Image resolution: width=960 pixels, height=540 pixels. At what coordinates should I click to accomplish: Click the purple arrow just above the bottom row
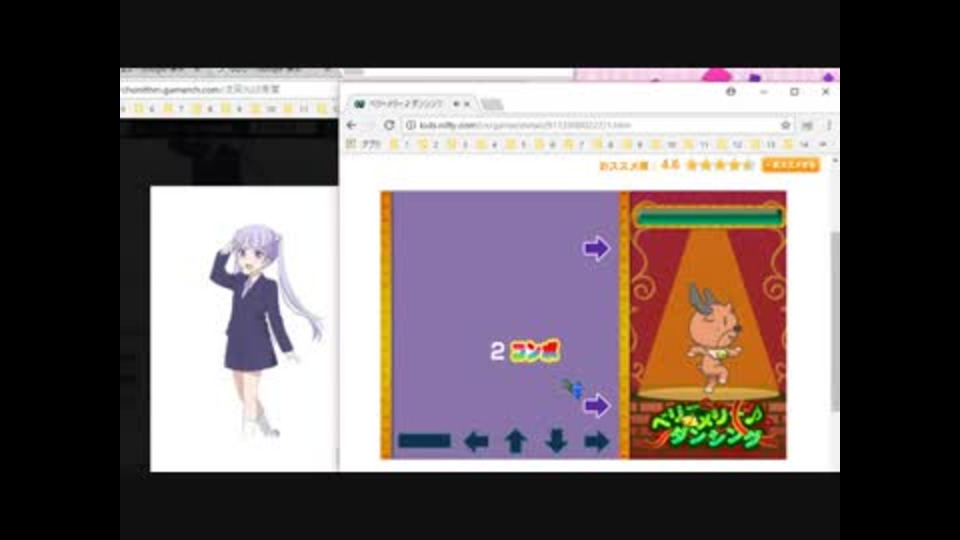[596, 405]
